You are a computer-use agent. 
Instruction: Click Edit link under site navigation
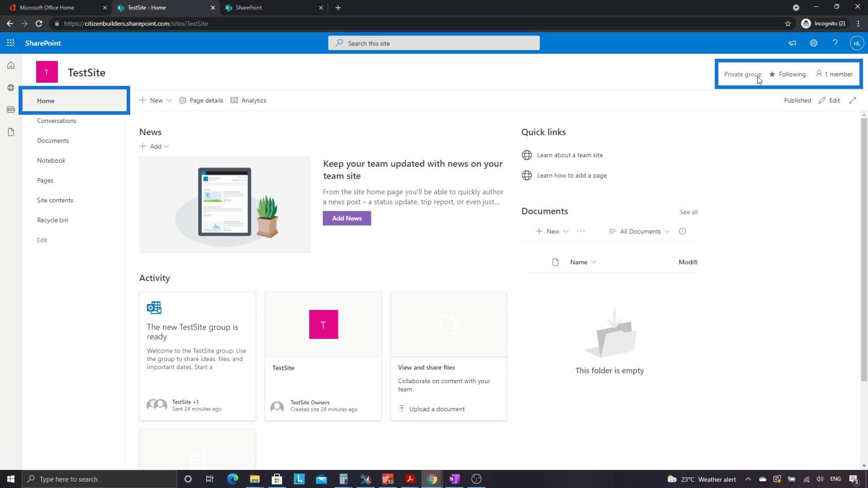click(42, 240)
